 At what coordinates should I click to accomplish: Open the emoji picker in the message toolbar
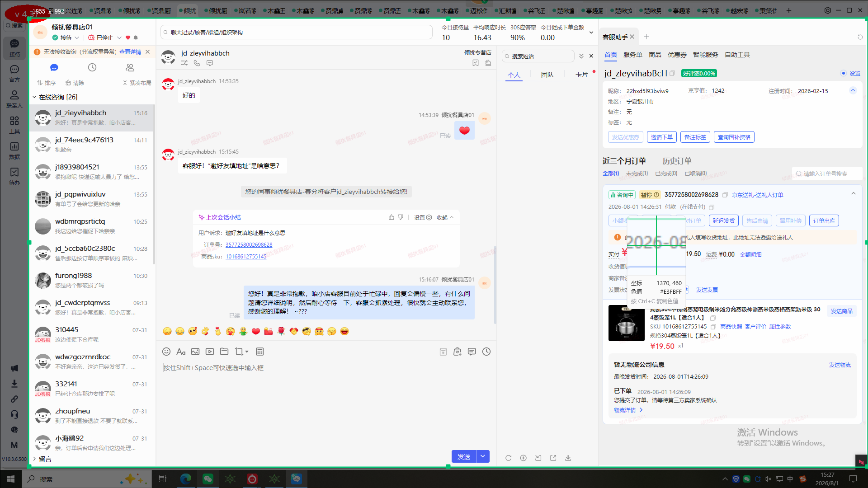tap(166, 352)
